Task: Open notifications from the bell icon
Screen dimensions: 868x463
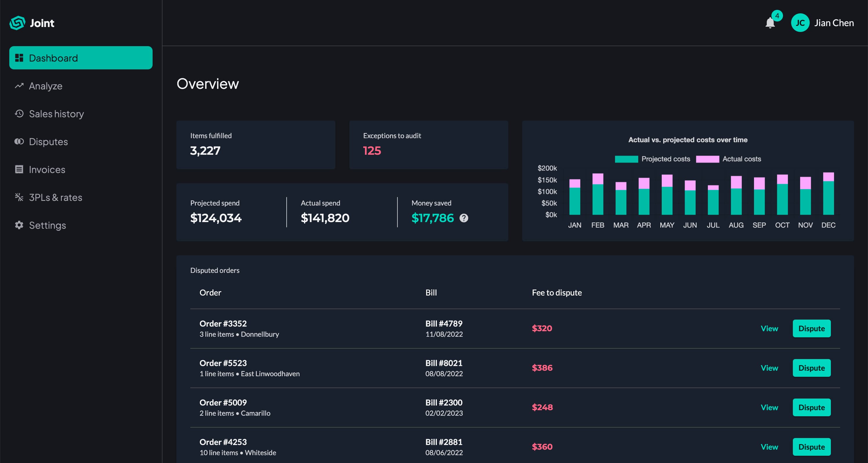Action: tap(770, 24)
